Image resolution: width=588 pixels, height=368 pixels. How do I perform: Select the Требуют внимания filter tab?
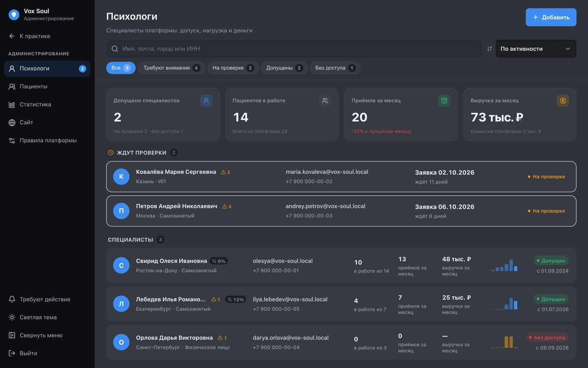(172, 68)
